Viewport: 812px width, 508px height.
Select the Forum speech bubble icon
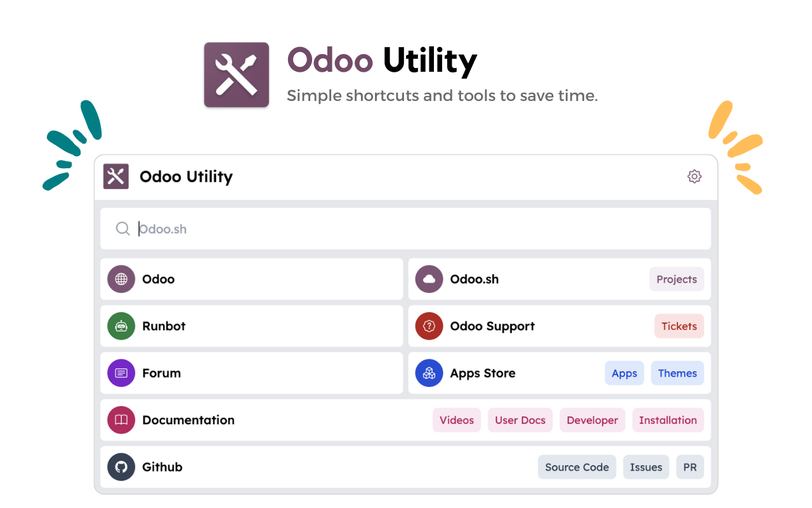click(x=121, y=373)
